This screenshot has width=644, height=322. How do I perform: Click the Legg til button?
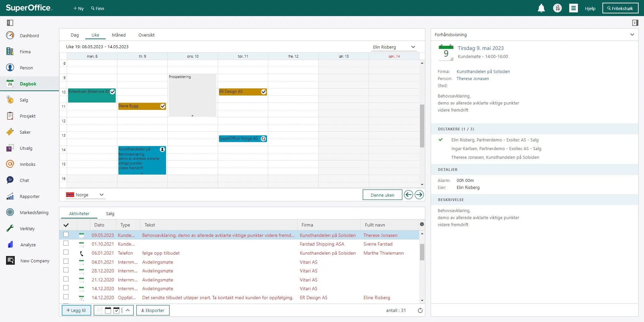click(x=76, y=310)
